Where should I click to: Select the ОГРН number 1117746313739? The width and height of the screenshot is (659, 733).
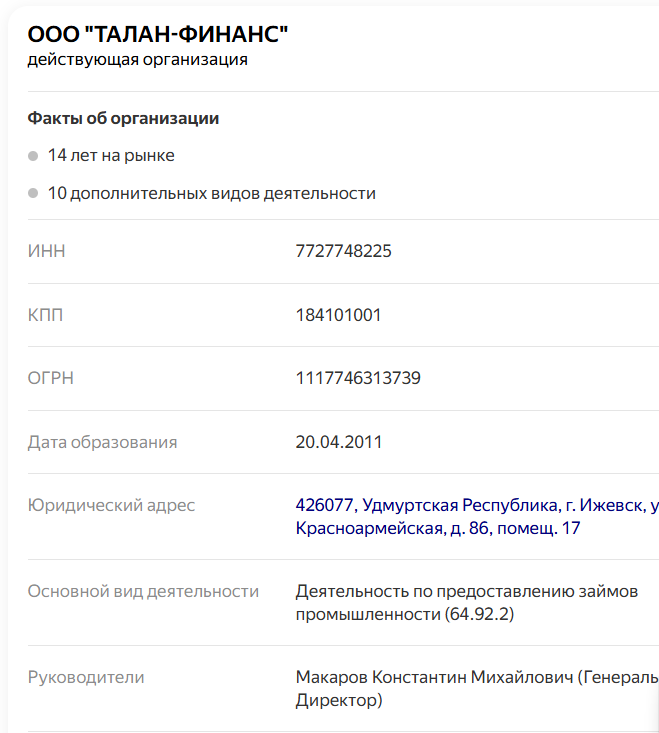358,378
